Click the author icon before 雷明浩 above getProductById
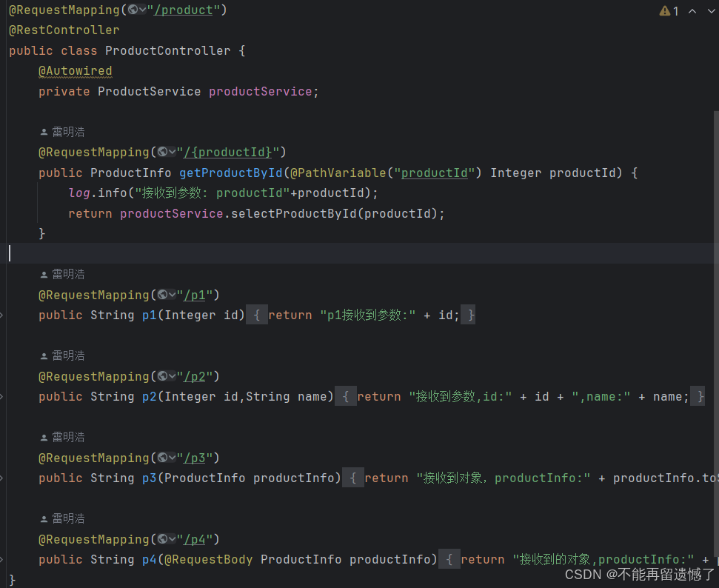Image resolution: width=719 pixels, height=588 pixels. click(x=43, y=131)
